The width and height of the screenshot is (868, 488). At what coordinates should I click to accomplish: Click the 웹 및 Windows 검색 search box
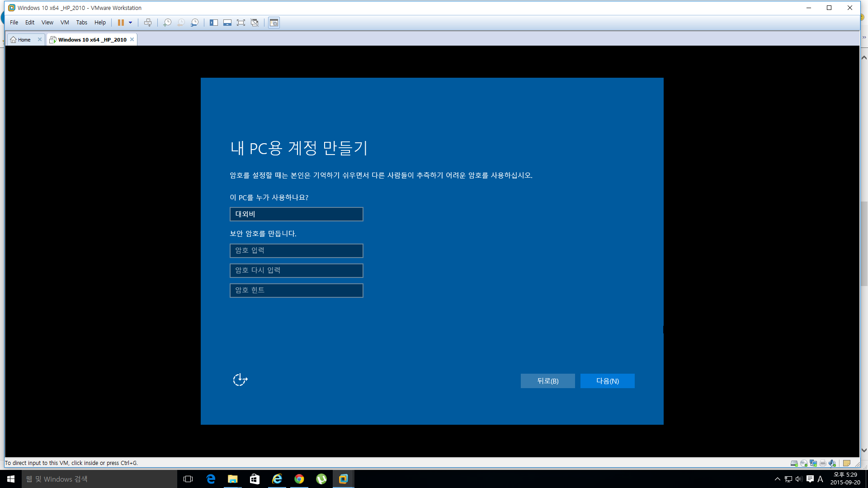[99, 479]
